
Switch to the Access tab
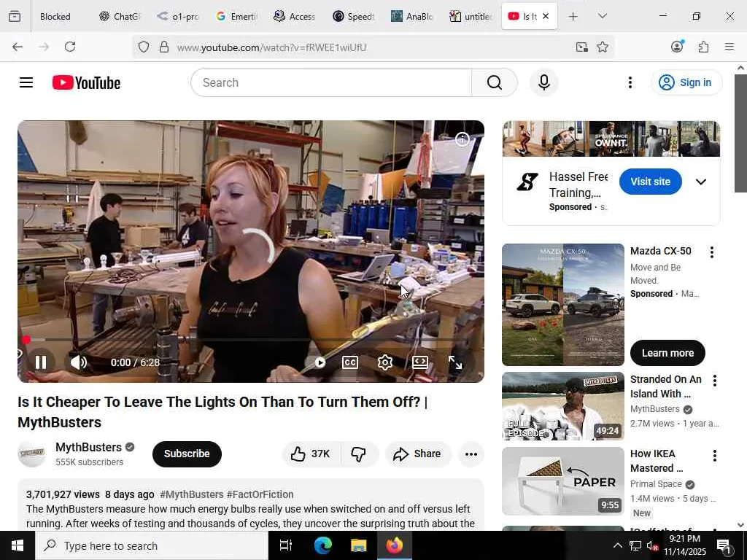click(295, 16)
